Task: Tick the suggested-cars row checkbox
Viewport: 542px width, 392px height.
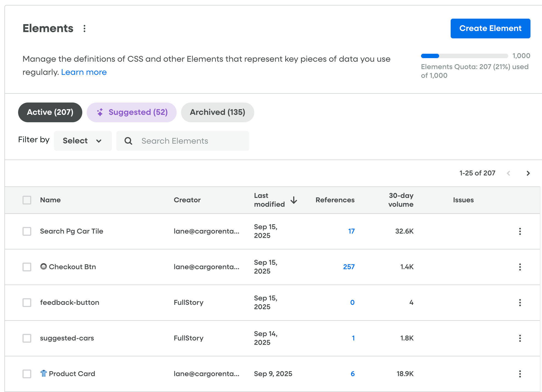Action: coord(27,338)
